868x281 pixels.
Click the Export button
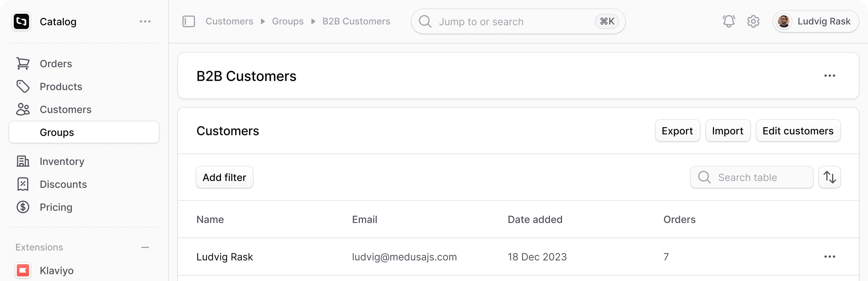coord(677,131)
